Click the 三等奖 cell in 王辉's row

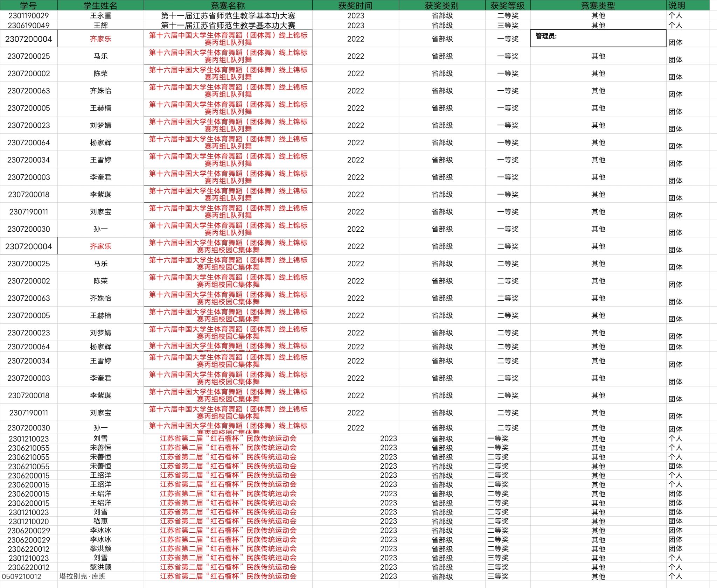pyautogui.click(x=508, y=25)
